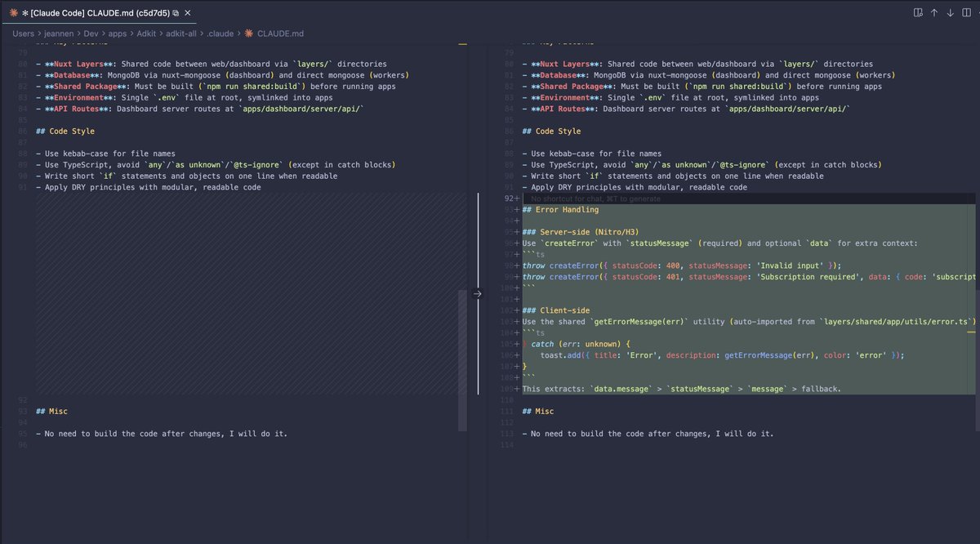Click the split editor icon in toolbar
Image resolution: width=980 pixels, height=544 pixels.
tap(966, 13)
